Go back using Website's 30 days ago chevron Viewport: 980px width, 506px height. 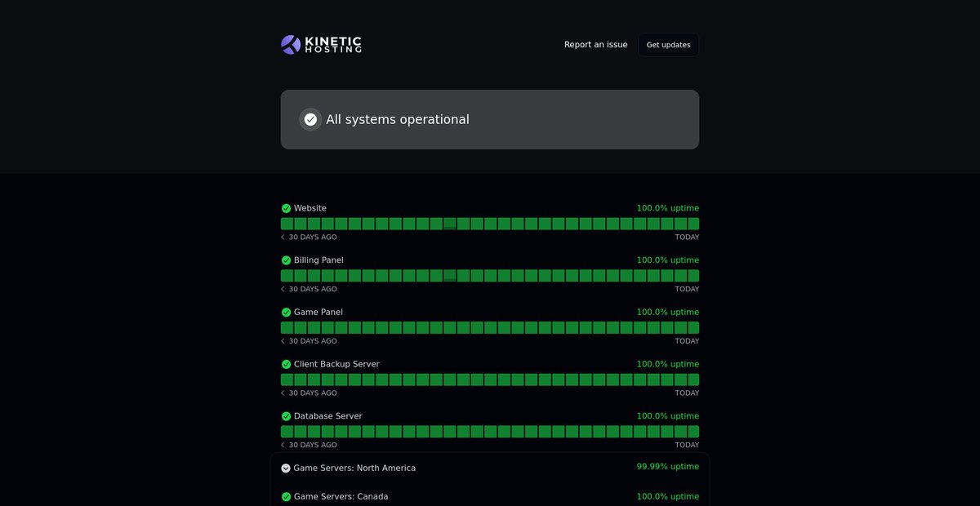point(283,237)
